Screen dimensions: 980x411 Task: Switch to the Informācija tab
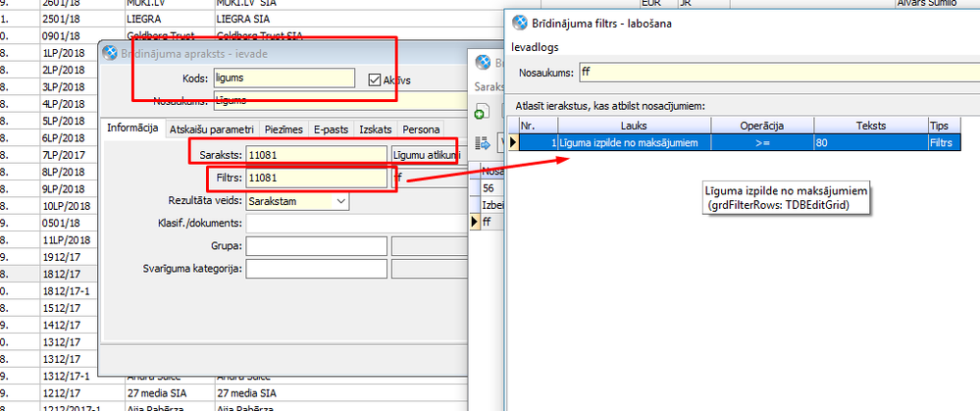(132, 128)
